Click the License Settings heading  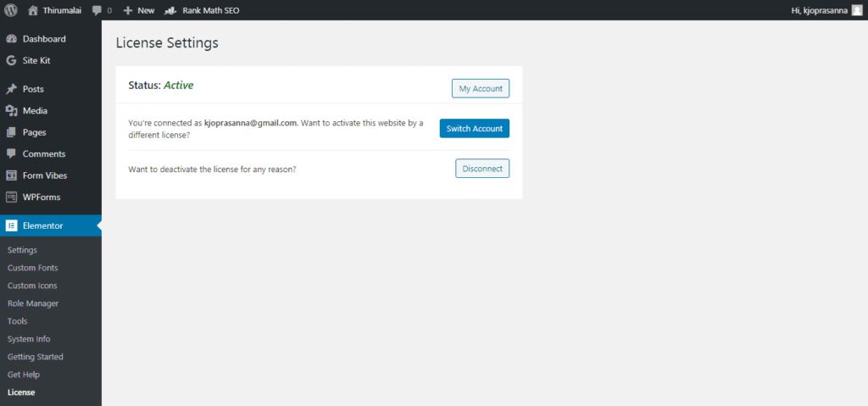tap(167, 42)
